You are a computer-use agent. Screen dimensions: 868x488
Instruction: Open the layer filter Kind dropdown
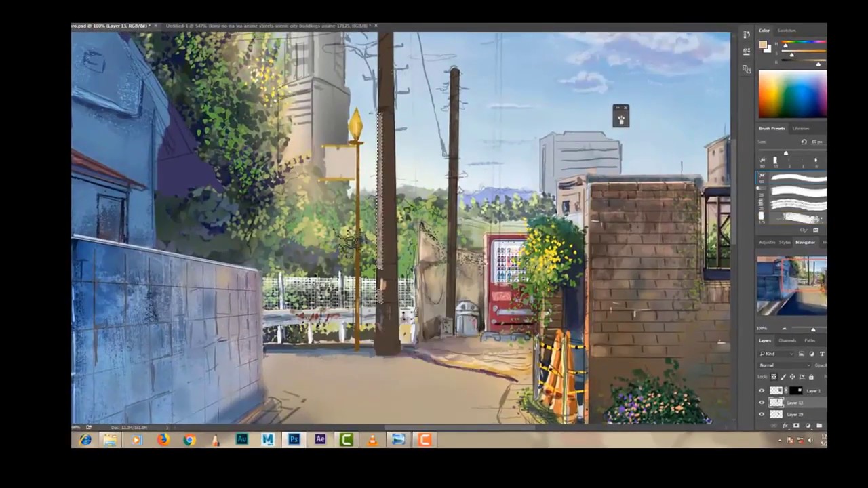(776, 354)
